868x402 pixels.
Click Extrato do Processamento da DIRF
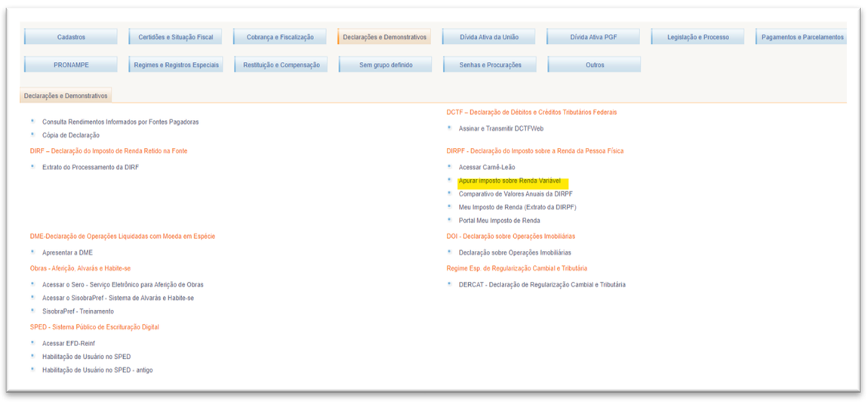pyautogui.click(x=90, y=167)
